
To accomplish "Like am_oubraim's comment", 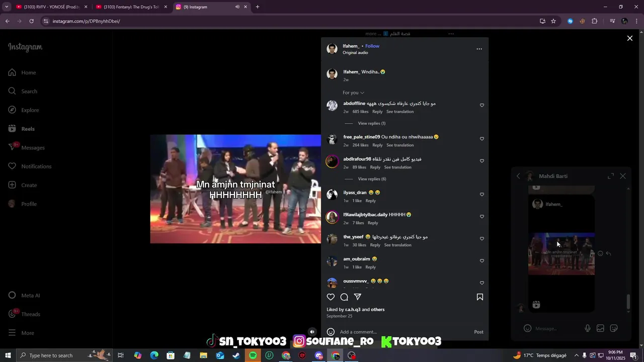I will pyautogui.click(x=482, y=261).
